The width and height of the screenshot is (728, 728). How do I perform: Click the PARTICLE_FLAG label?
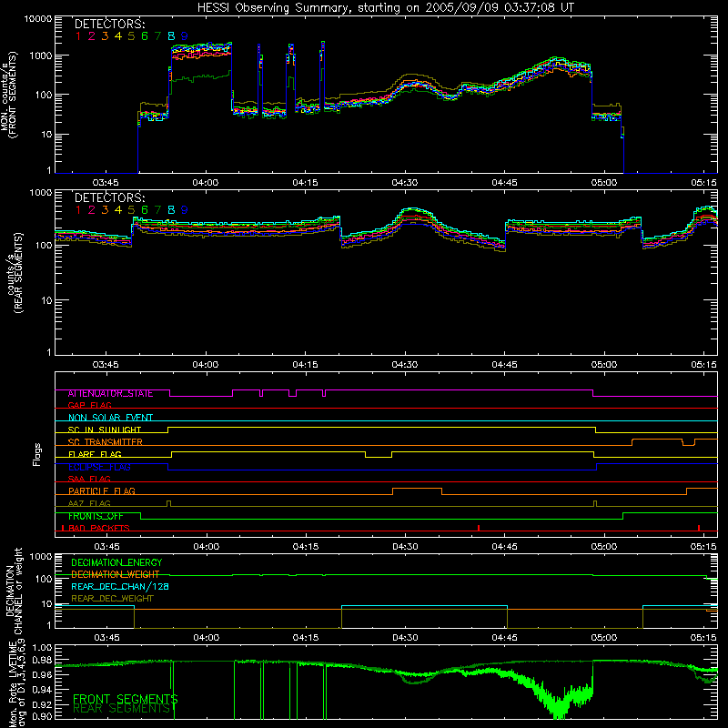click(102, 491)
